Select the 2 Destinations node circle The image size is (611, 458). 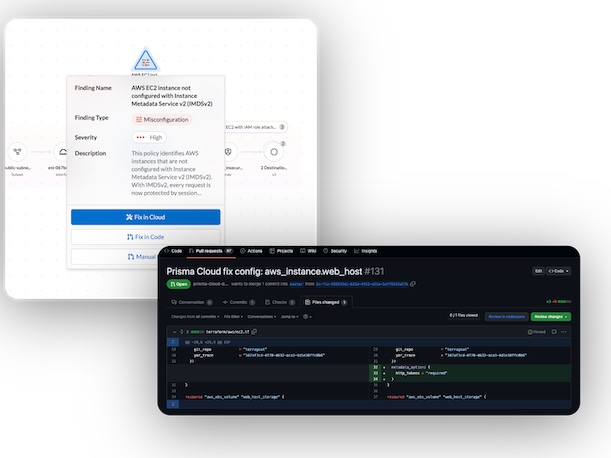[x=274, y=152]
